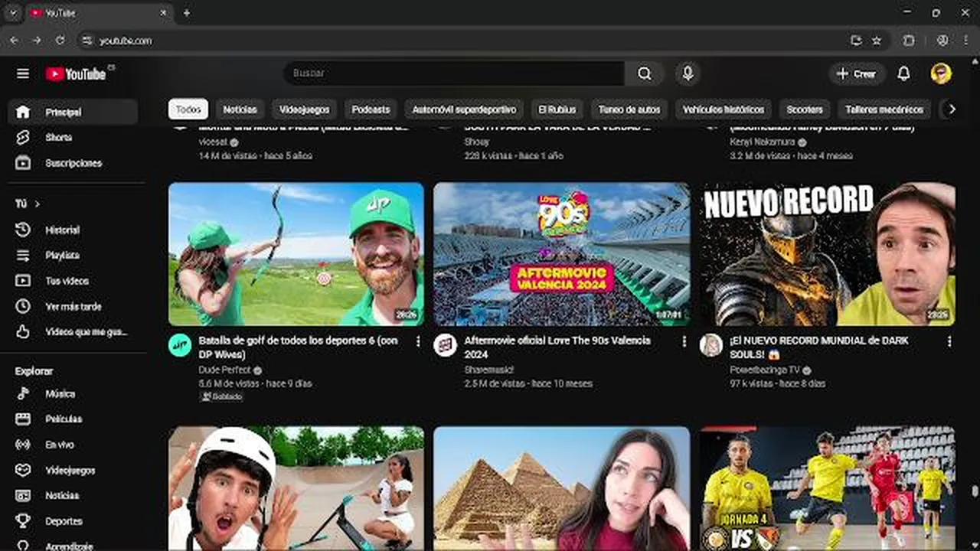The height and width of the screenshot is (551, 980).
Task: Go back in browser history
Action: tap(14, 41)
